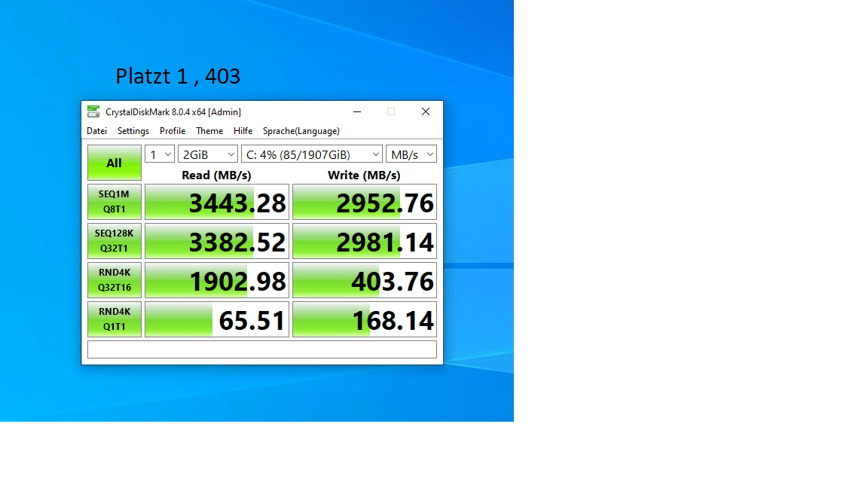Click the SEQ1M write result 2952.76

pos(365,202)
